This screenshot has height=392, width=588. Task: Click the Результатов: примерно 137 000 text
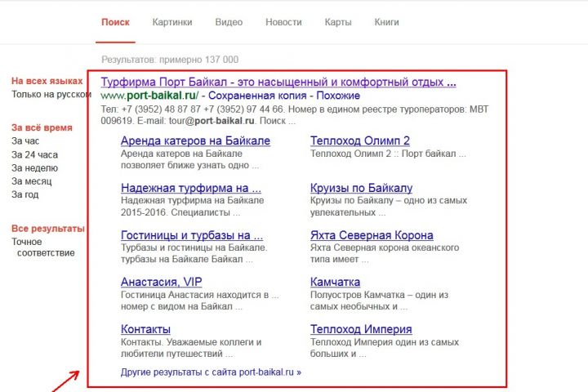(x=170, y=60)
